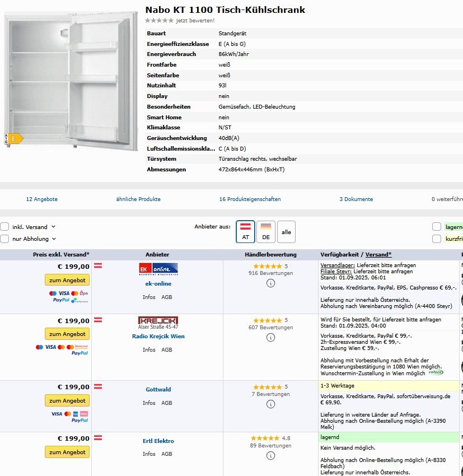Expand inkl. Versand dropdown arrow
This screenshot has height=476, width=463.
pyautogui.click(x=53, y=227)
